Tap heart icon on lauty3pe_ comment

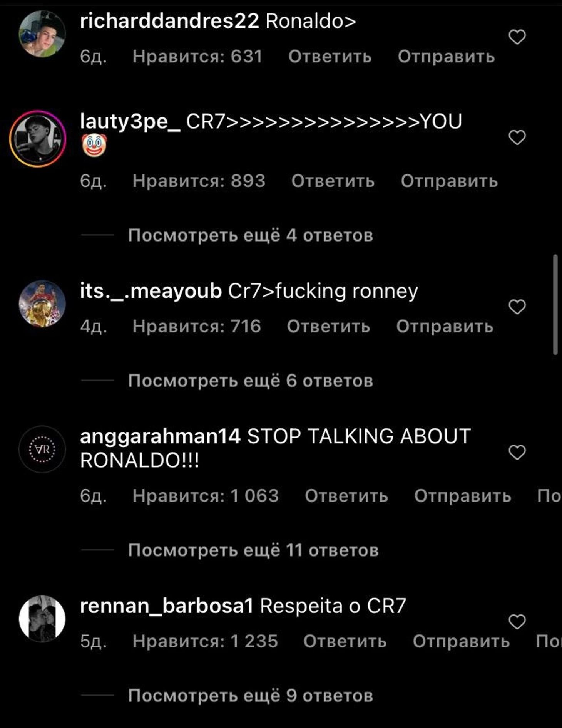tap(517, 137)
